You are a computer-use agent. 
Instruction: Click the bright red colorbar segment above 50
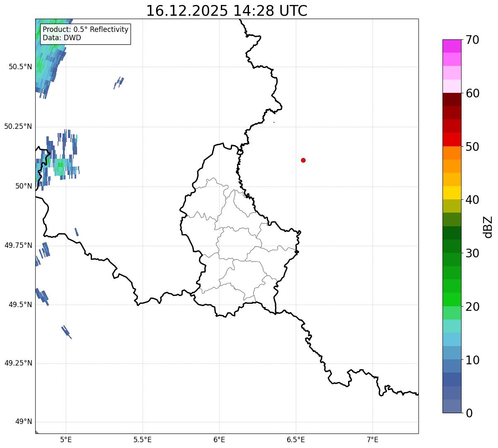452,139
